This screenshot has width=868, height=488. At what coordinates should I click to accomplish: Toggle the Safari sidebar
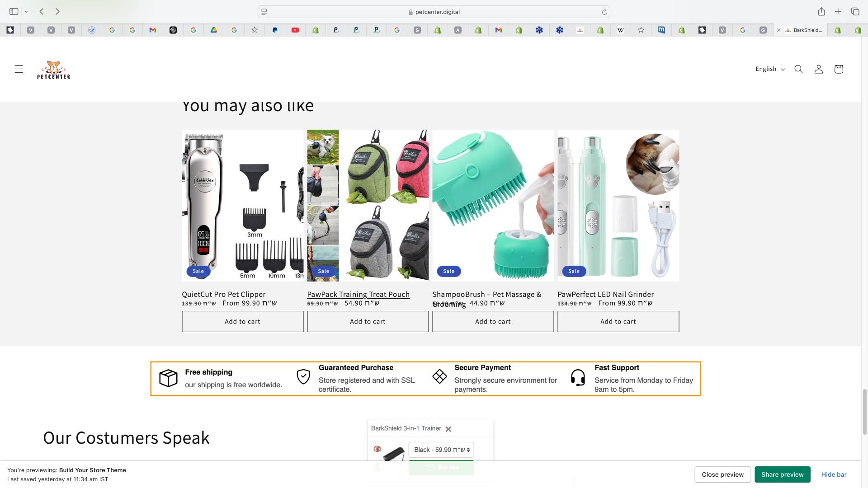click(14, 12)
